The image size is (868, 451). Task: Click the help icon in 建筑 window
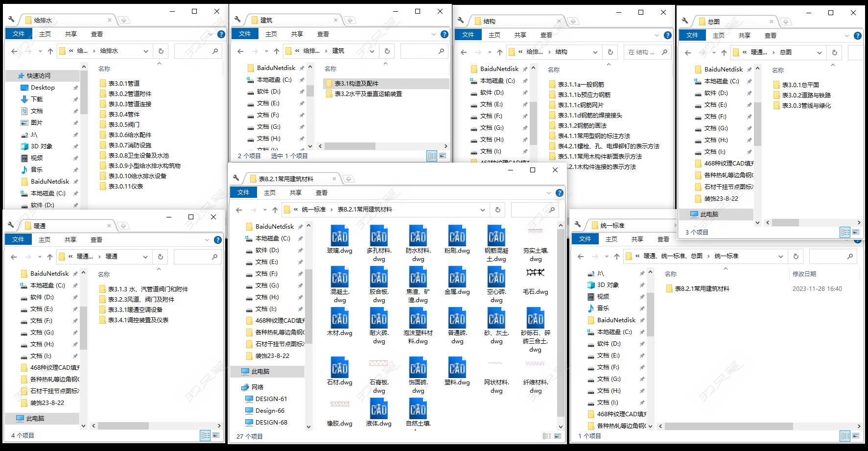click(x=444, y=34)
